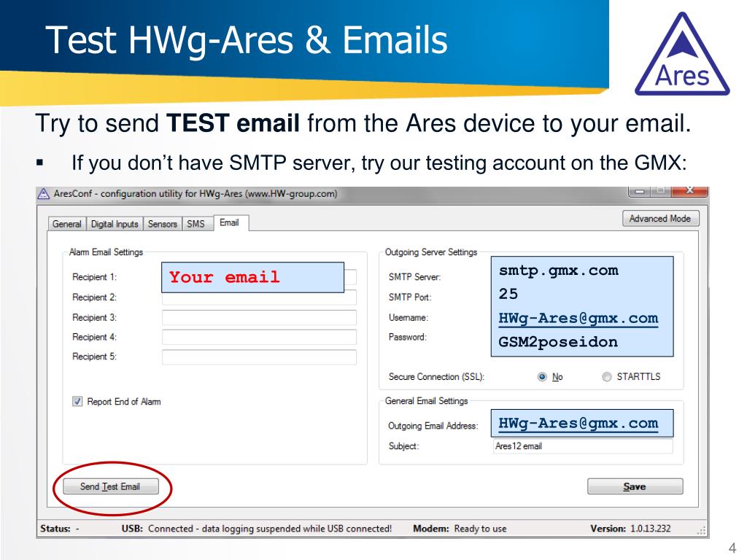Choose the STARTTLS radio option
The width and height of the screenshot is (747, 560).
(x=606, y=377)
